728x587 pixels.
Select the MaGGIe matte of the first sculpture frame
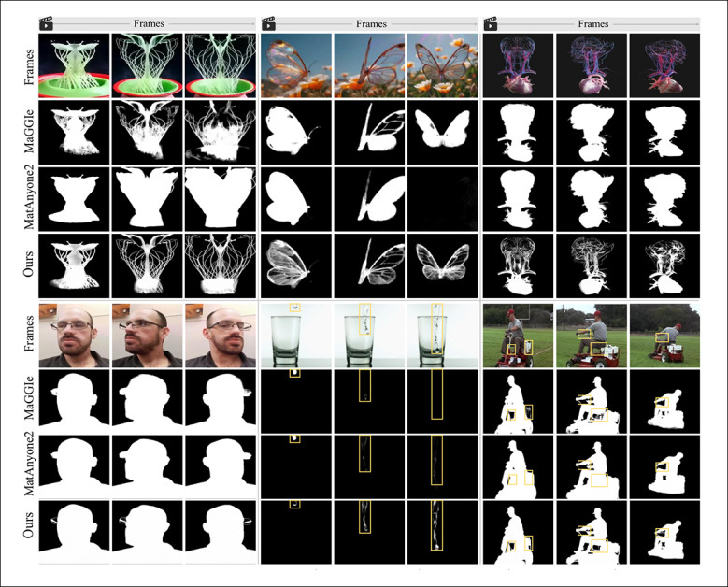click(74, 133)
